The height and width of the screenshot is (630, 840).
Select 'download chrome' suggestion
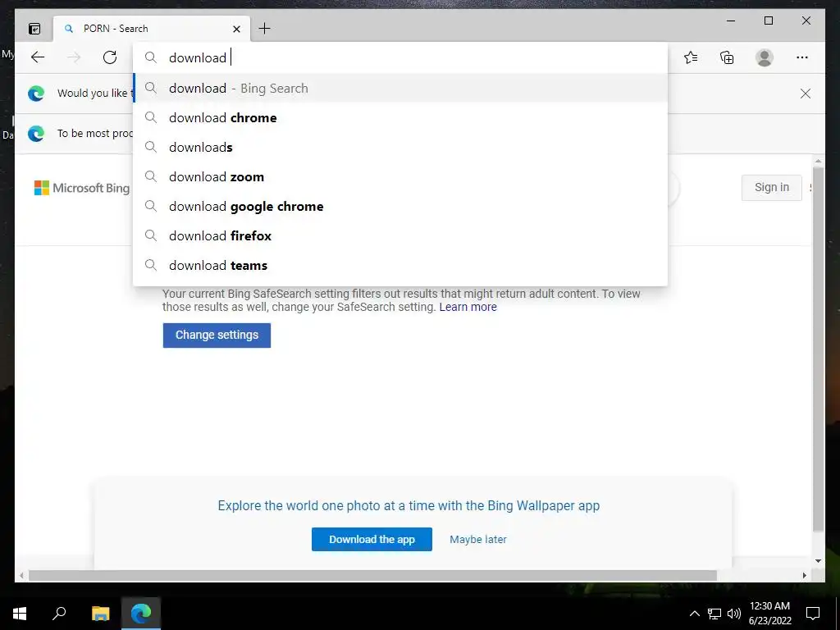pos(400,118)
